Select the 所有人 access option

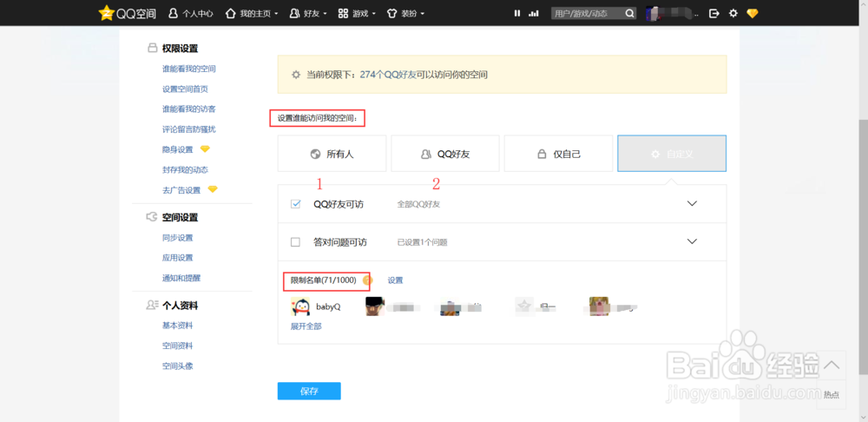(332, 154)
